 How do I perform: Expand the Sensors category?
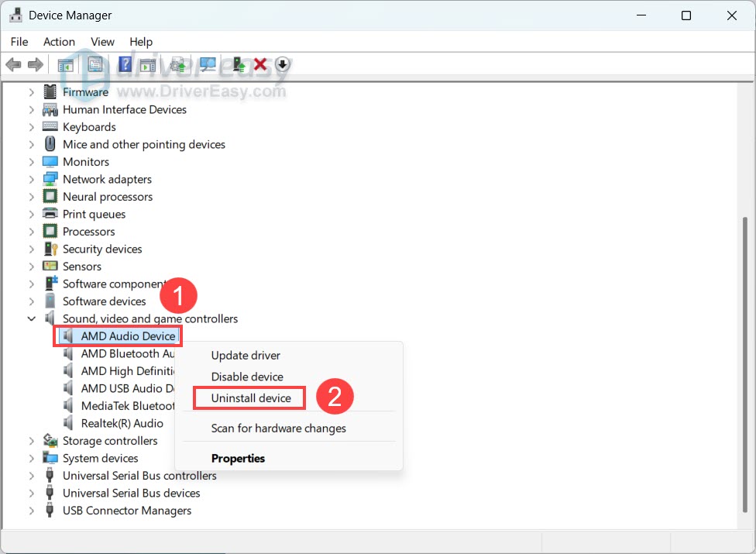click(x=31, y=266)
